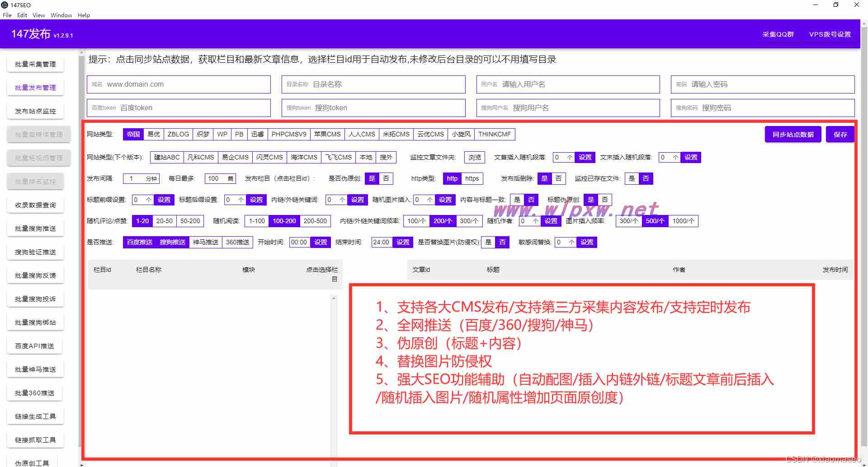
Task: Select 帝国 website type
Action: (x=133, y=134)
